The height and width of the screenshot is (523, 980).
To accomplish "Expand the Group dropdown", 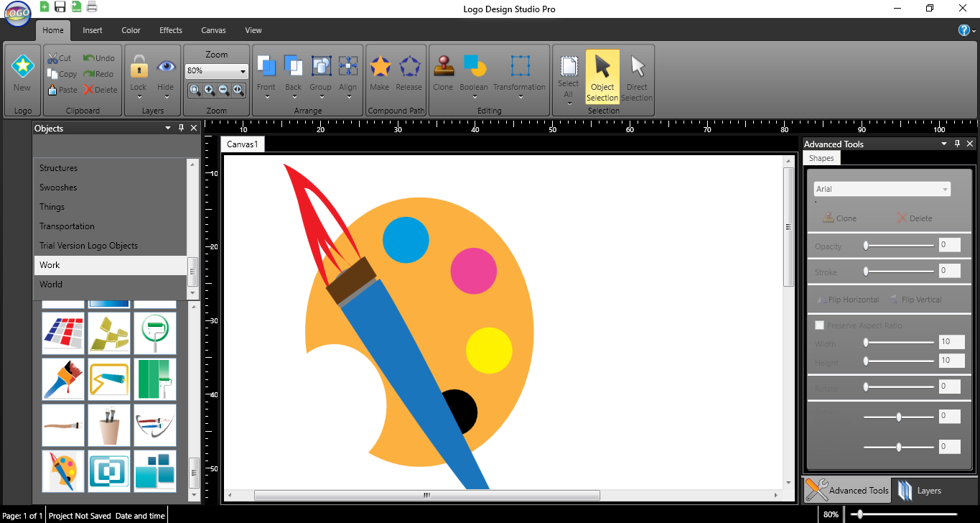I will tap(321, 97).
